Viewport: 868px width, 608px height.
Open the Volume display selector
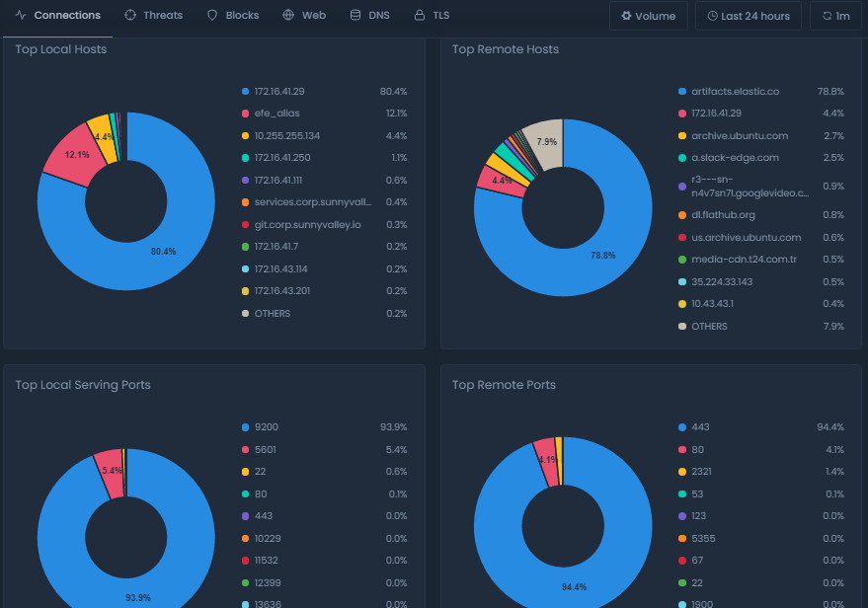pyautogui.click(x=648, y=15)
